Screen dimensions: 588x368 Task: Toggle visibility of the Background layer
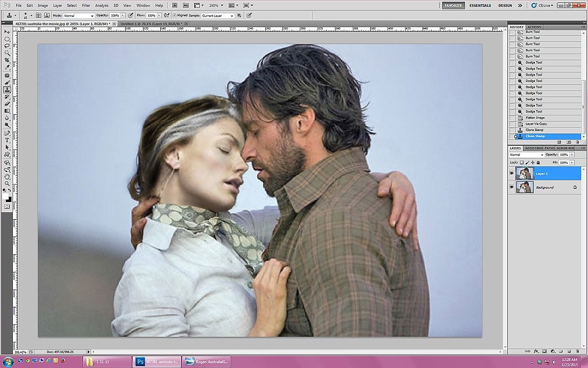(x=511, y=187)
